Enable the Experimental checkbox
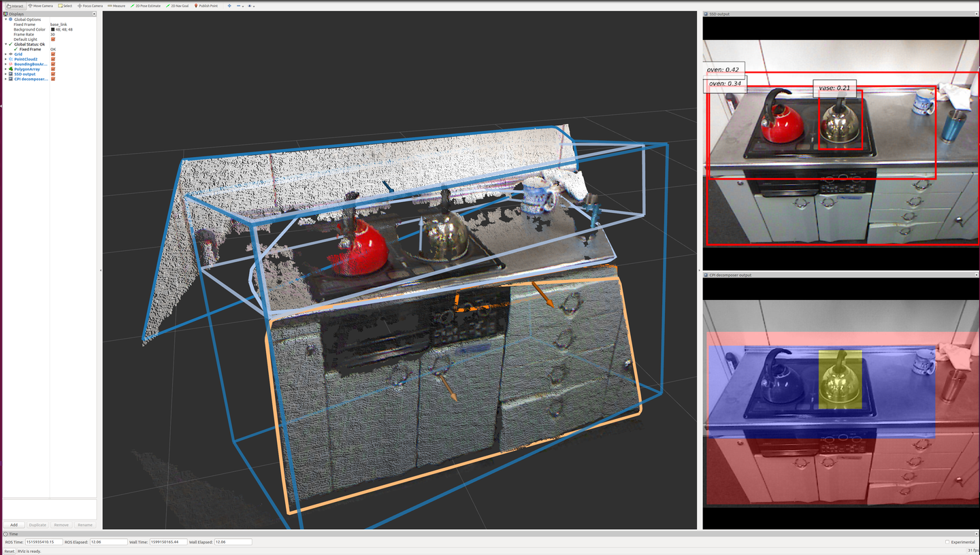 [947, 542]
